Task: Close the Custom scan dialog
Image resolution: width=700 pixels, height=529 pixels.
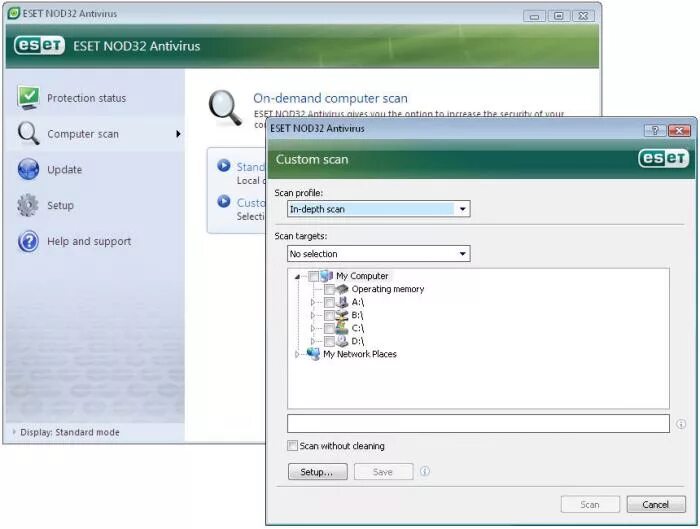Action: 679,130
